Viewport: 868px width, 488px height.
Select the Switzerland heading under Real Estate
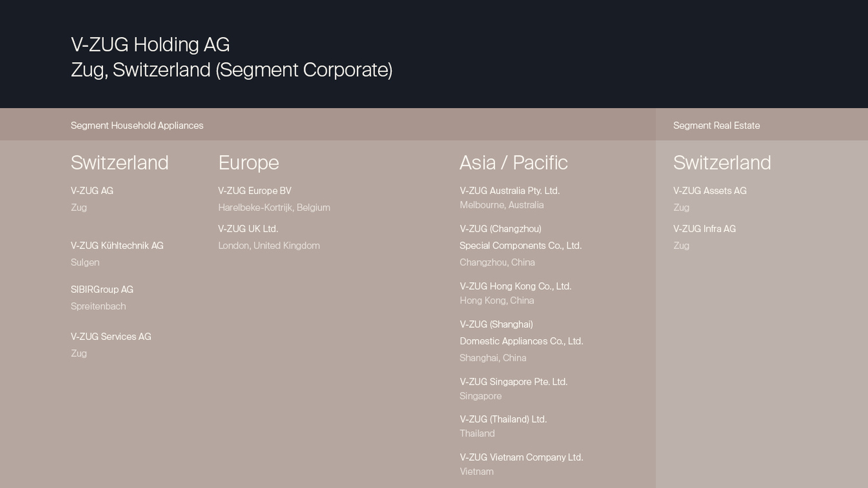[x=722, y=163]
